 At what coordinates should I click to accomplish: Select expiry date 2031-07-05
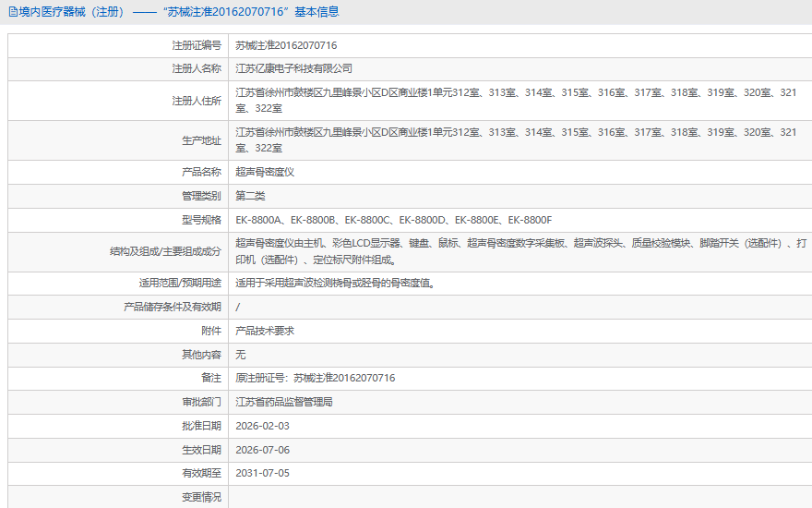coord(263,473)
